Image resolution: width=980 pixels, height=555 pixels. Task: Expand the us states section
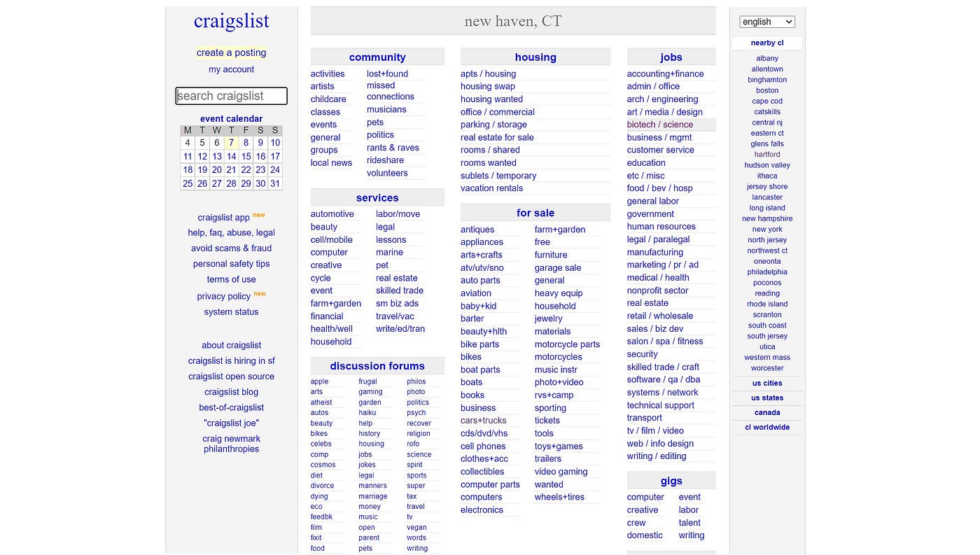tap(767, 398)
